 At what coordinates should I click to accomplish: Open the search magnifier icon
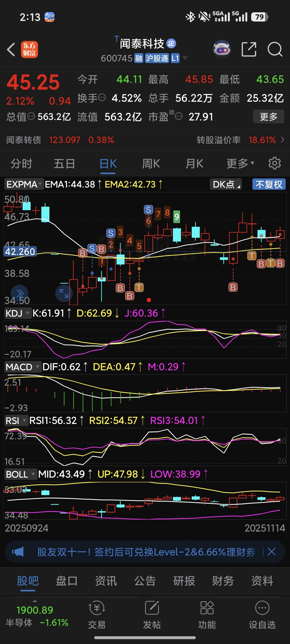tap(275, 49)
